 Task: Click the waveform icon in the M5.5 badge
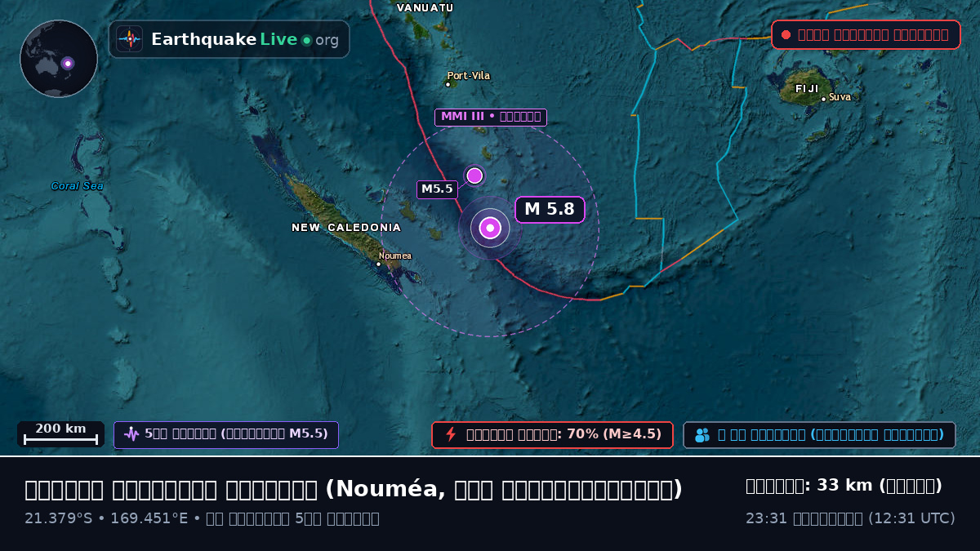pos(131,434)
